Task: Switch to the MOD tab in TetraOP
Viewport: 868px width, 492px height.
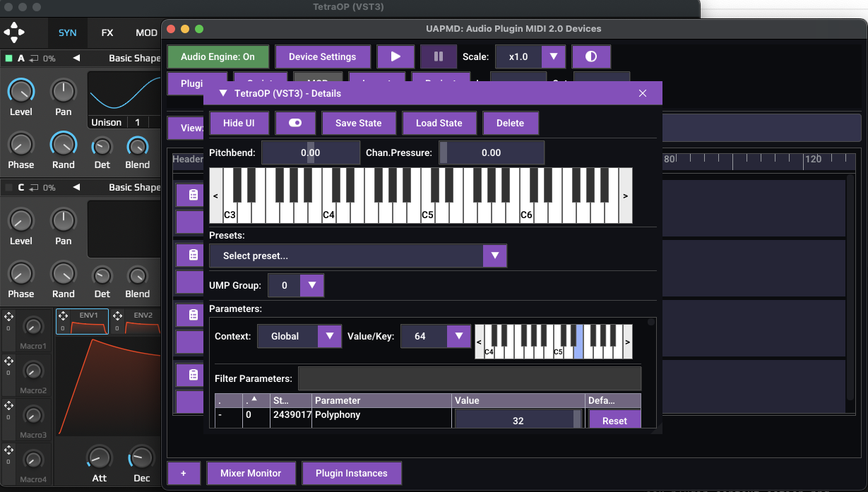Action: coord(146,32)
